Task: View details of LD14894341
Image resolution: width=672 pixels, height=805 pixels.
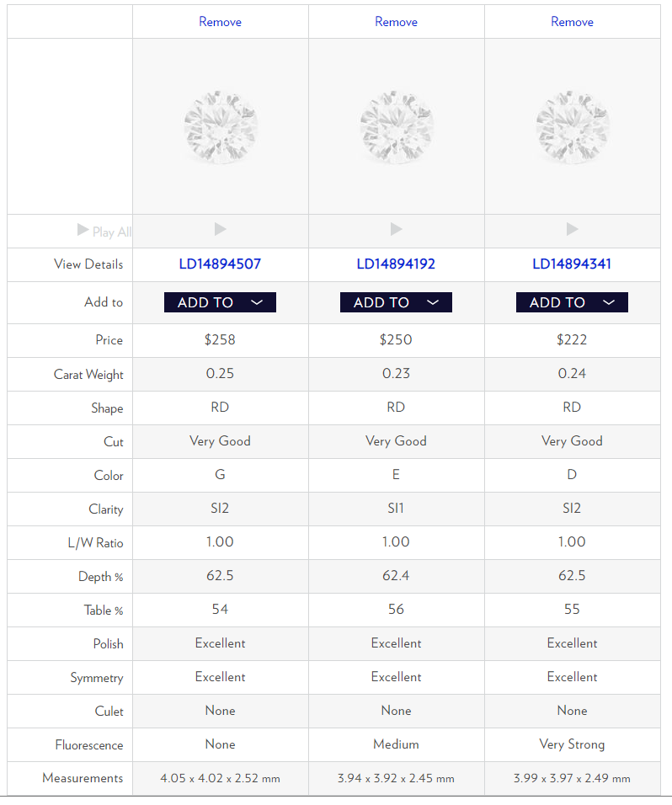Action: coord(572,264)
